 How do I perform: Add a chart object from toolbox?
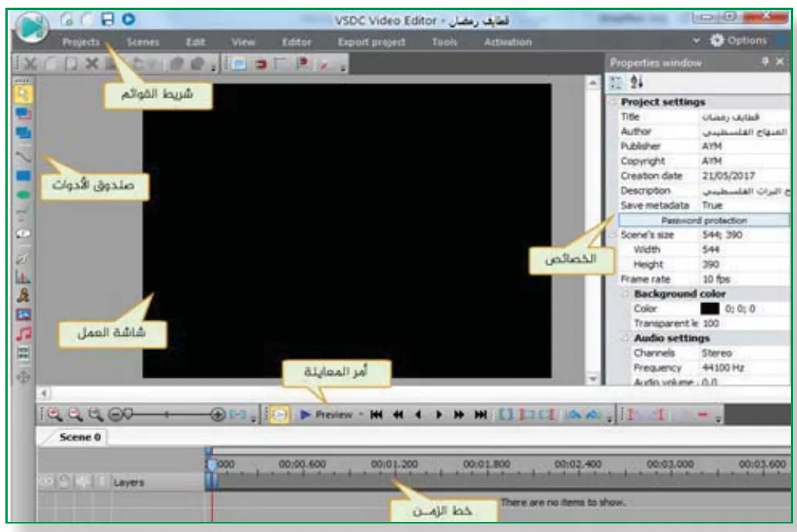point(23,278)
